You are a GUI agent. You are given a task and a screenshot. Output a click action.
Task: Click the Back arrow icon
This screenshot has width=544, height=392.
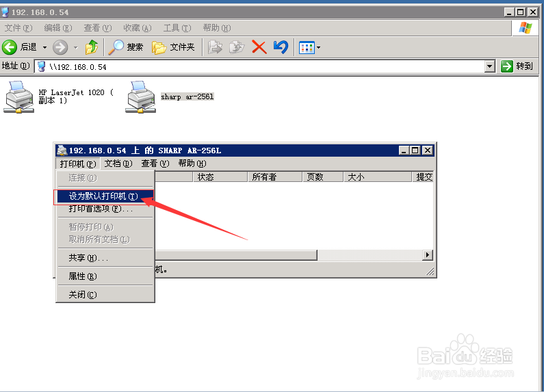(x=10, y=47)
